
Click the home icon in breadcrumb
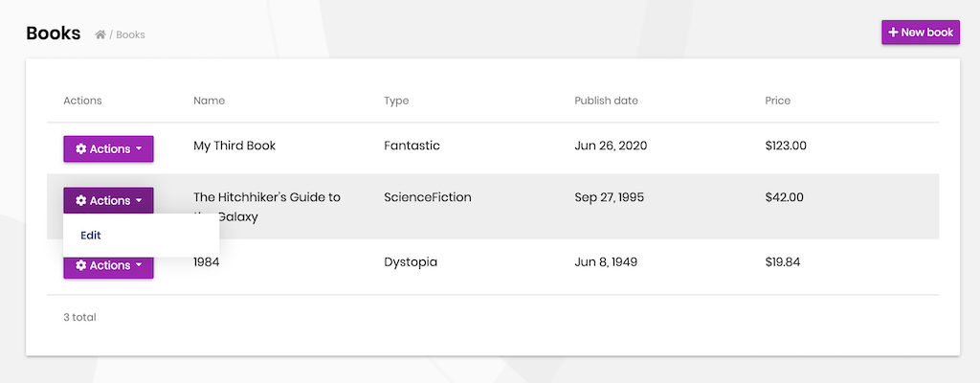coord(100,35)
